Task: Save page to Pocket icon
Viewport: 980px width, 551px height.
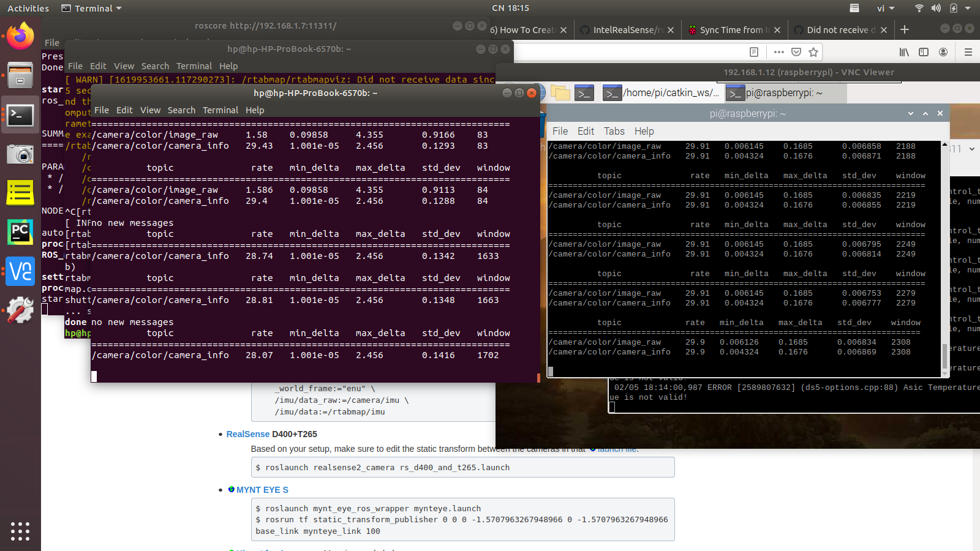Action: (796, 52)
